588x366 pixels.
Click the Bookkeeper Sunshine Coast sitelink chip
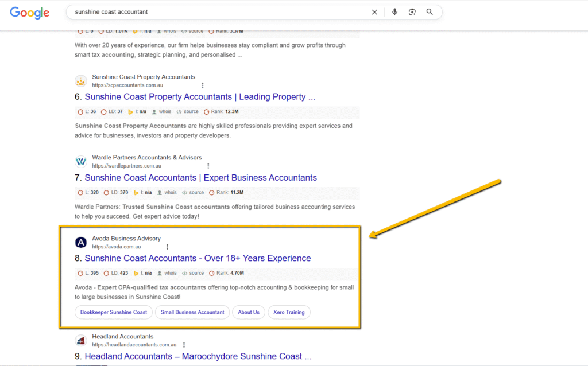tap(114, 312)
